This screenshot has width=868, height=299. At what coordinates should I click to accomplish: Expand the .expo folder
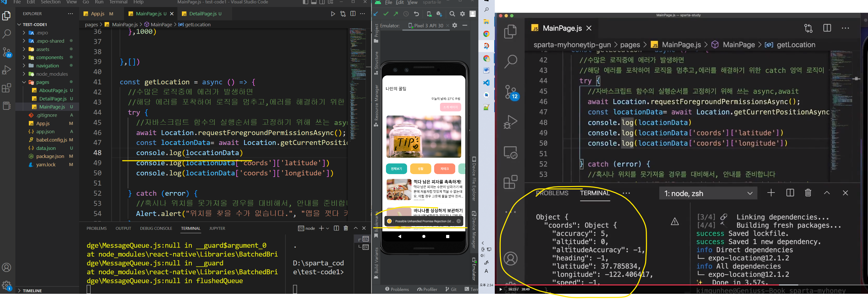pyautogui.click(x=24, y=33)
